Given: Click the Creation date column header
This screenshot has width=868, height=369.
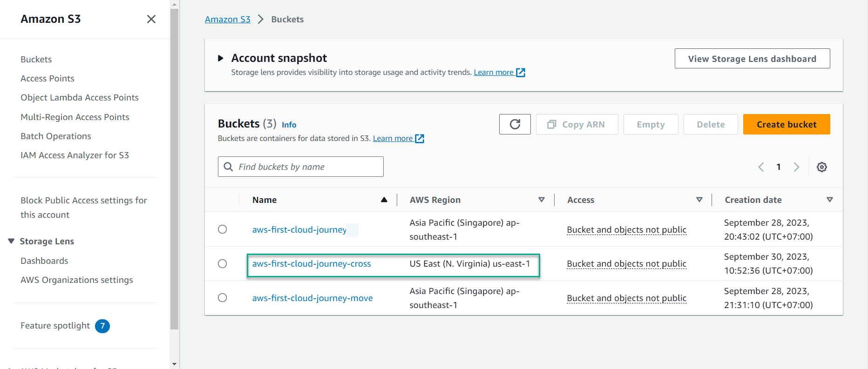Looking at the screenshot, I should tap(753, 200).
